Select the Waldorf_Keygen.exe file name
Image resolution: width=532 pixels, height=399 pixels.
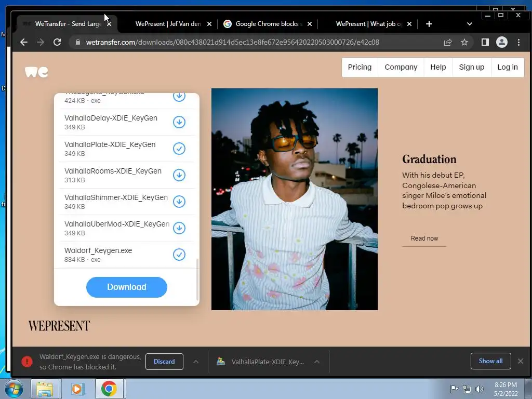click(x=98, y=250)
